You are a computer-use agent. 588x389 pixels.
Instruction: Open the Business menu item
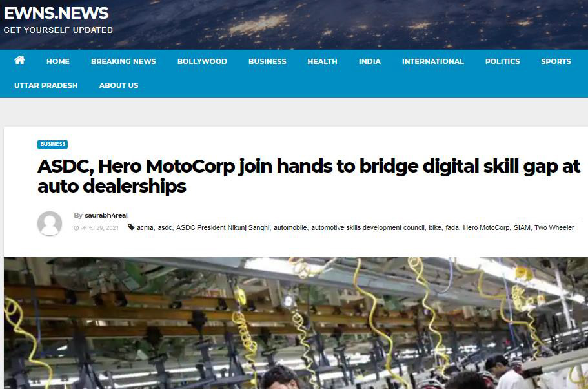(x=267, y=61)
